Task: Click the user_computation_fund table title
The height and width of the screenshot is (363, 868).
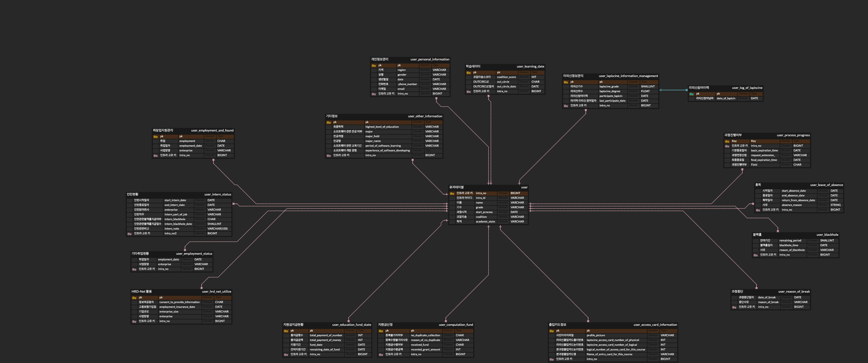Action: pyautogui.click(x=456, y=325)
